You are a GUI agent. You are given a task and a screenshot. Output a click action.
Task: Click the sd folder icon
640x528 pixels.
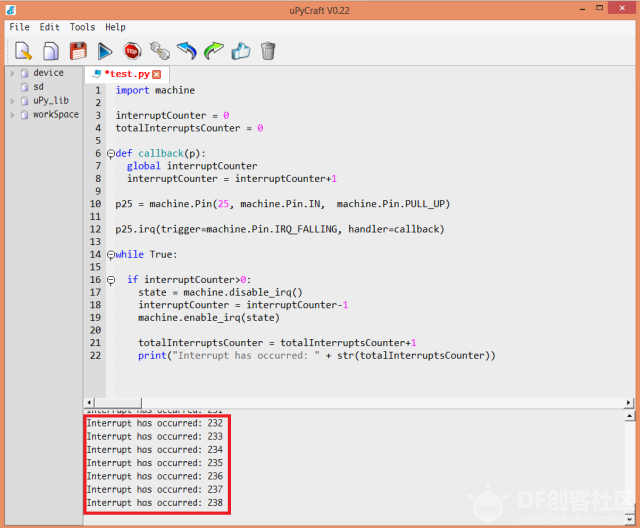[25, 87]
